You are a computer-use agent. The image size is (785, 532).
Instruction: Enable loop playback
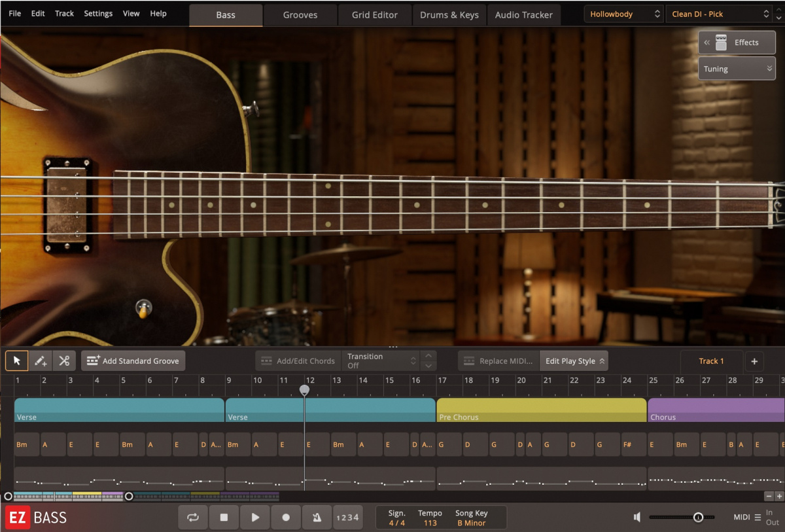coord(193,517)
